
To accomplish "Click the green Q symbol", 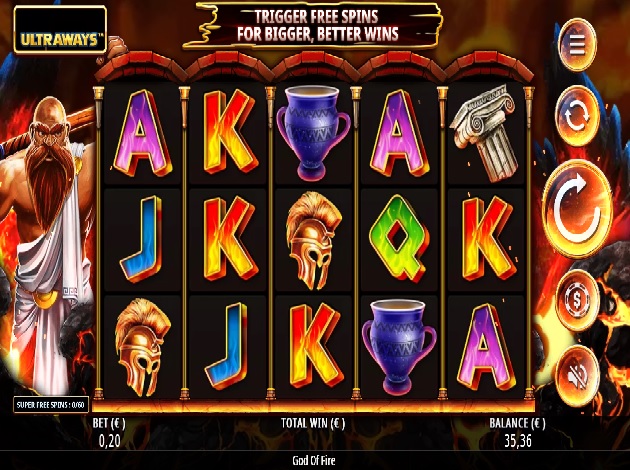I will pos(399,239).
